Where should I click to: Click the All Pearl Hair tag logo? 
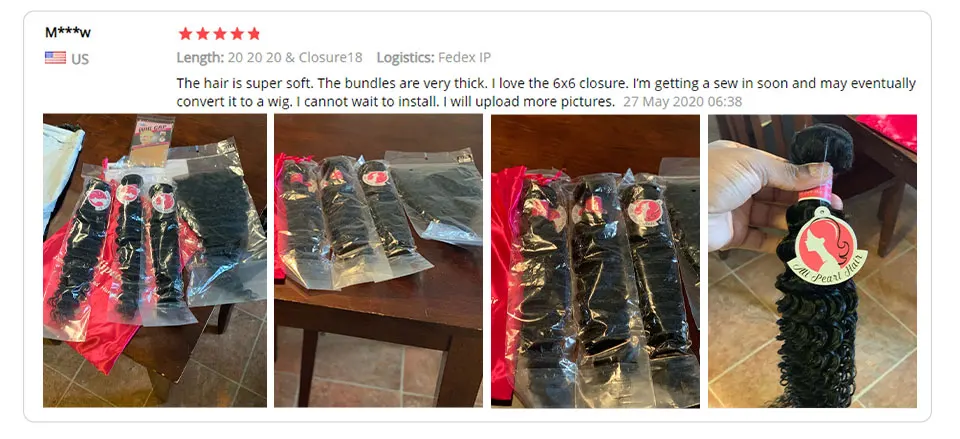coord(827,246)
